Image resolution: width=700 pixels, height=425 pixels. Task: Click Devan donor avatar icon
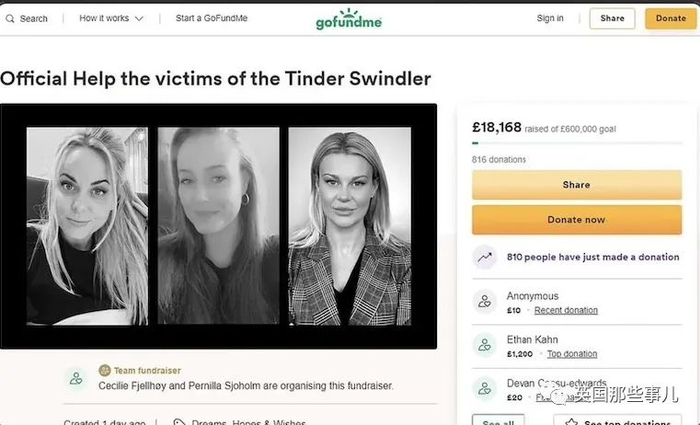click(x=484, y=389)
